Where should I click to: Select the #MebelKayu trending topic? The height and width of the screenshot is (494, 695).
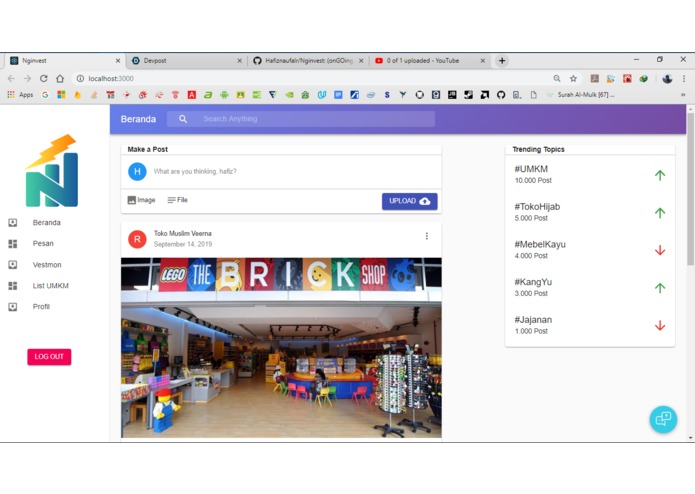pos(540,244)
